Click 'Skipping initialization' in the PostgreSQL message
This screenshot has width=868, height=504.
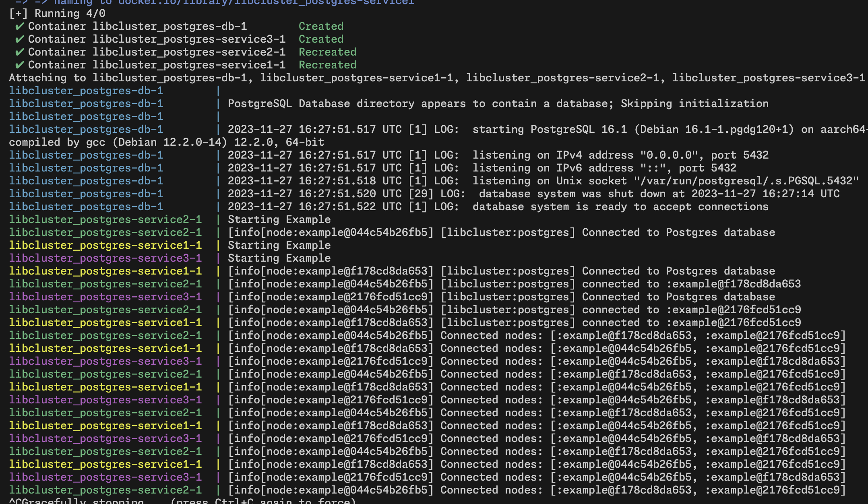[x=694, y=104]
